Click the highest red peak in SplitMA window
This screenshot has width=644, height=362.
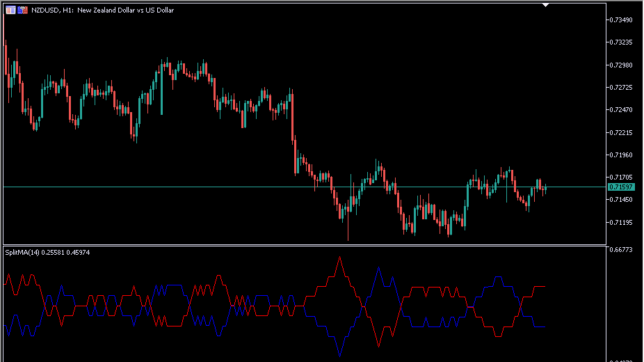[x=339, y=258]
